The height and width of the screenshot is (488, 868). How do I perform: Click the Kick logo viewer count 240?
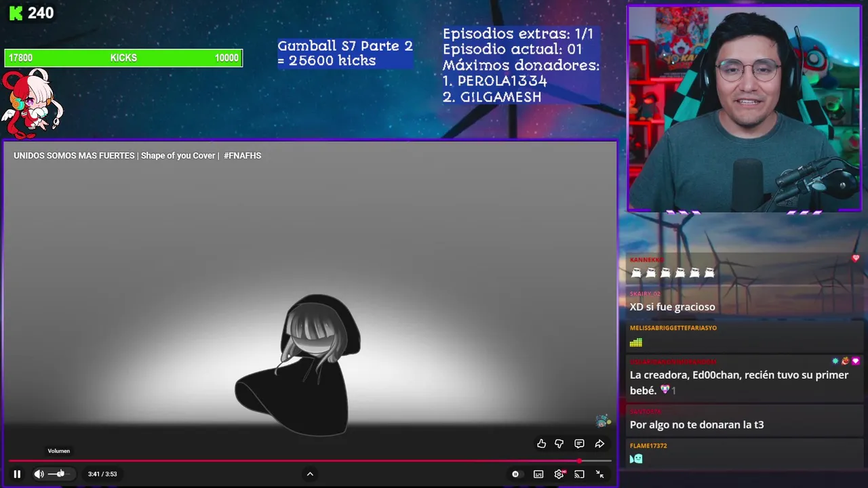[31, 13]
